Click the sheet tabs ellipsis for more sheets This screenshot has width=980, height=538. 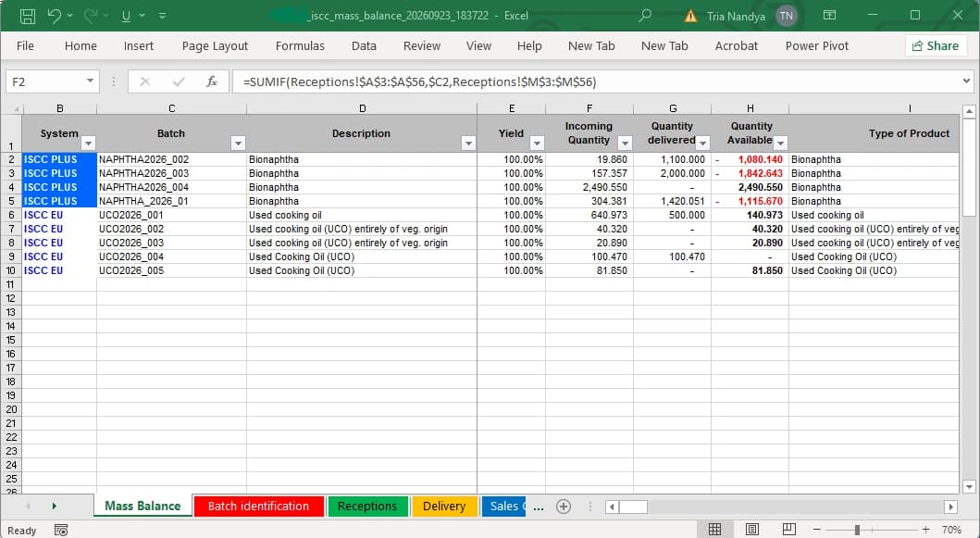coord(539,507)
